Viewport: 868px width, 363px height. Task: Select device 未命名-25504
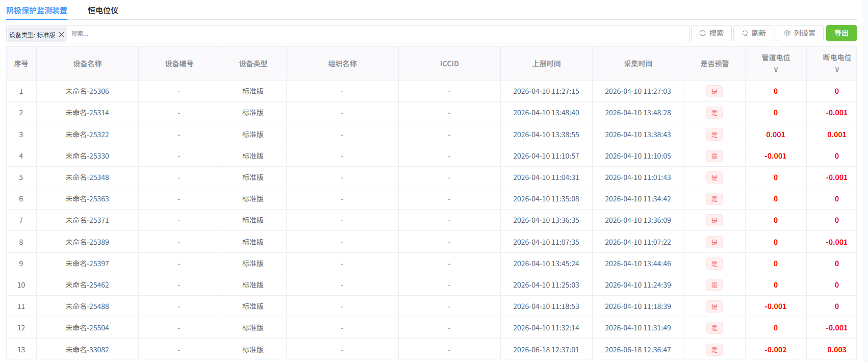pyautogui.click(x=87, y=328)
